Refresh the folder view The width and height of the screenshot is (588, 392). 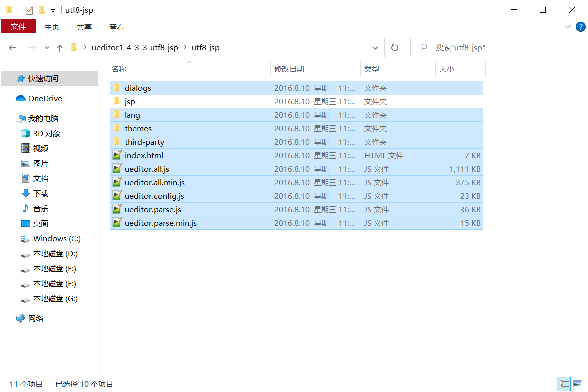point(394,48)
